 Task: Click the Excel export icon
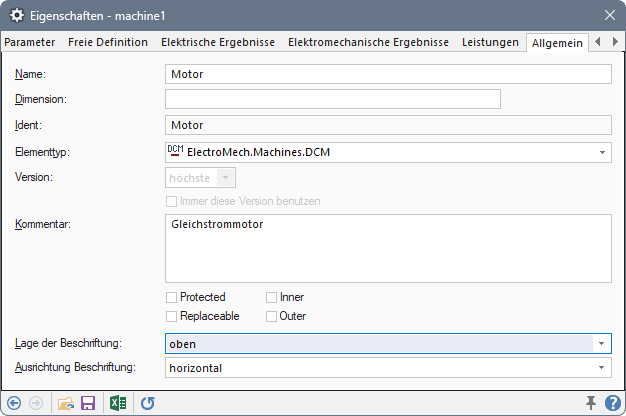pyautogui.click(x=118, y=403)
